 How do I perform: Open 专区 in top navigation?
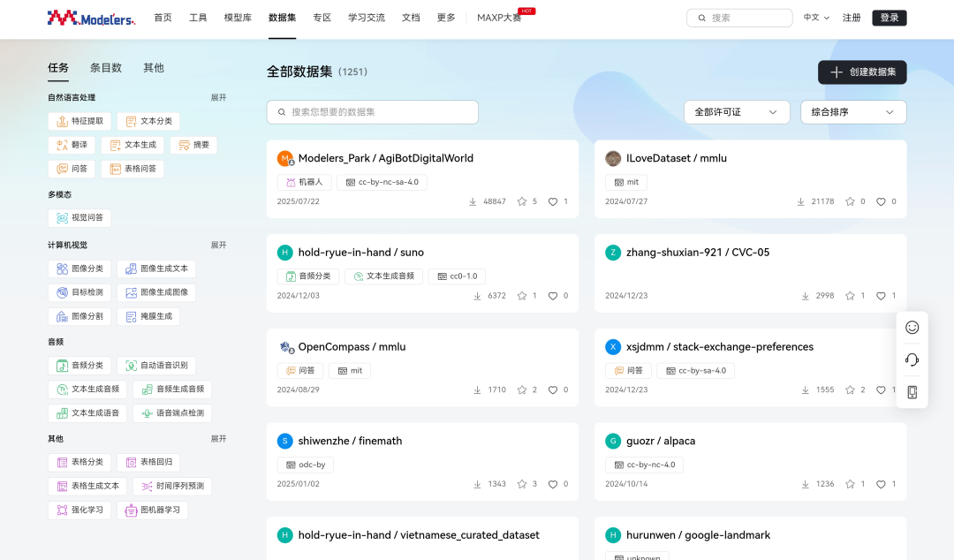(322, 18)
